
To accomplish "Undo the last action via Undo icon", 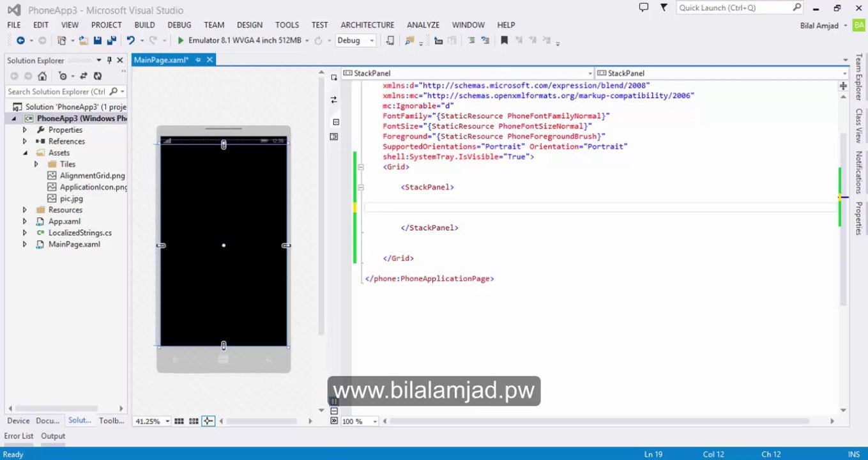I will (x=130, y=40).
